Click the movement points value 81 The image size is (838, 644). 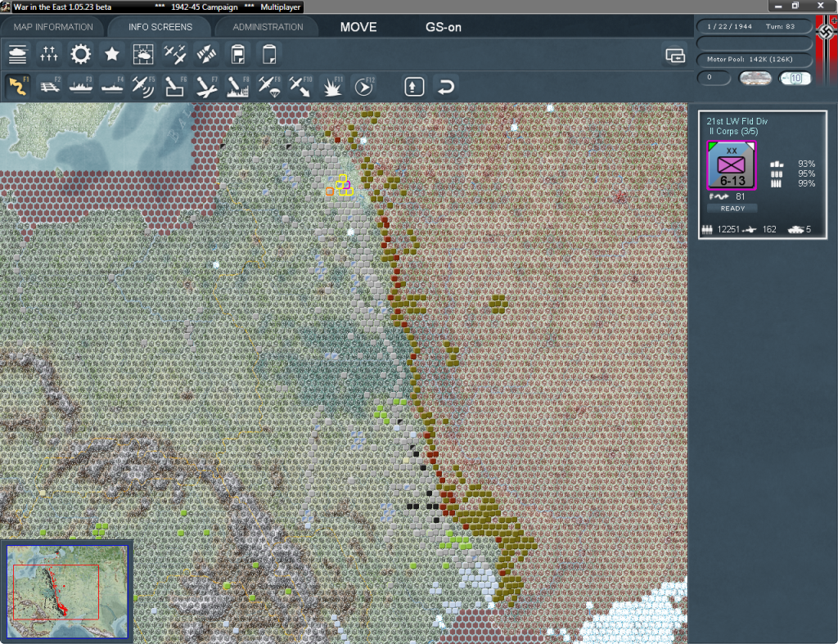[x=740, y=196]
